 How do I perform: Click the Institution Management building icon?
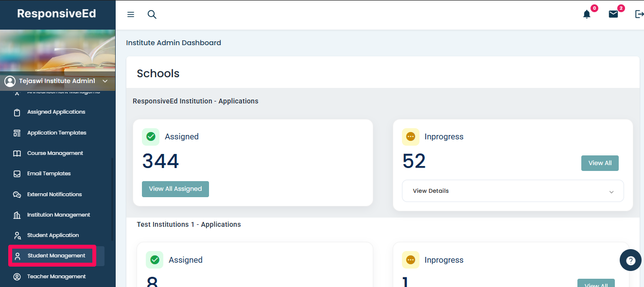17,215
